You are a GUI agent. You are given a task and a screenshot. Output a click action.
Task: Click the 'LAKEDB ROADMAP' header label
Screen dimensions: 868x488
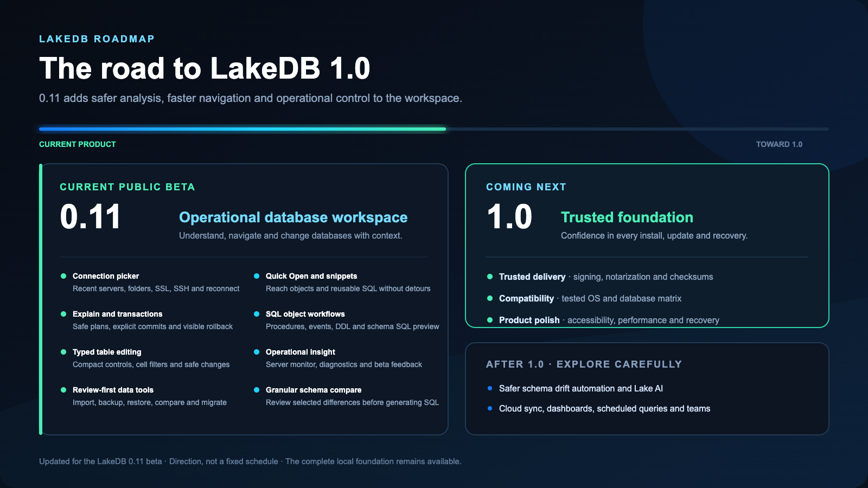click(x=97, y=39)
